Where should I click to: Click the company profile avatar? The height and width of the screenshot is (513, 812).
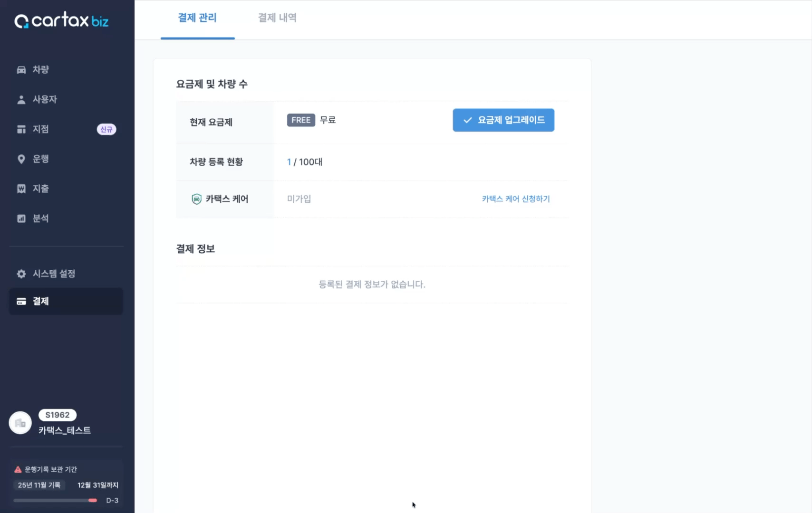pos(20,423)
